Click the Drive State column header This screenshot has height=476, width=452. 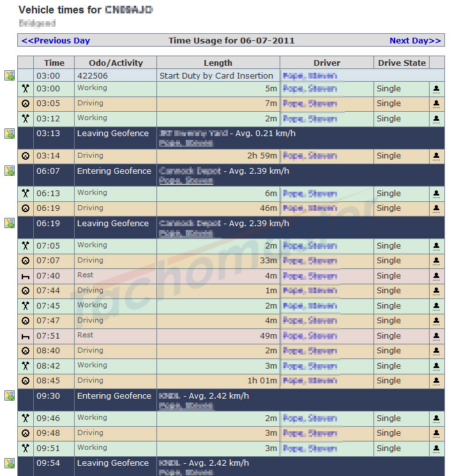[x=402, y=63]
